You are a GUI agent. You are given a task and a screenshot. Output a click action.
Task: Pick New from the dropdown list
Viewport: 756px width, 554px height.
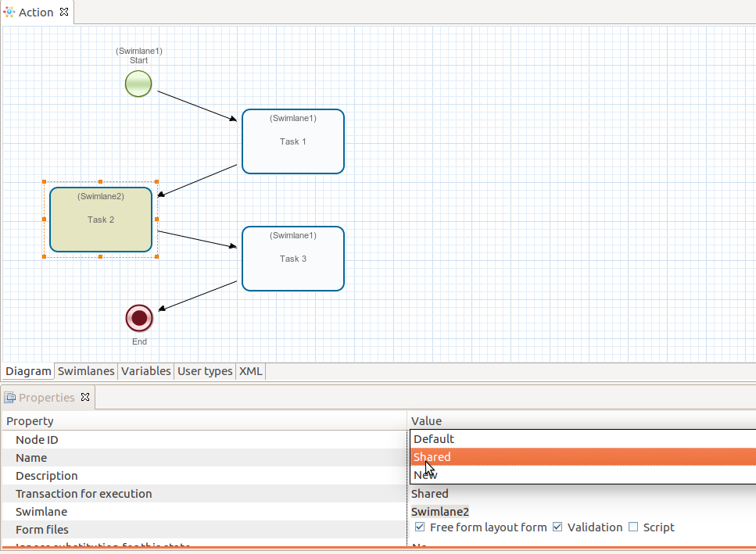(426, 475)
